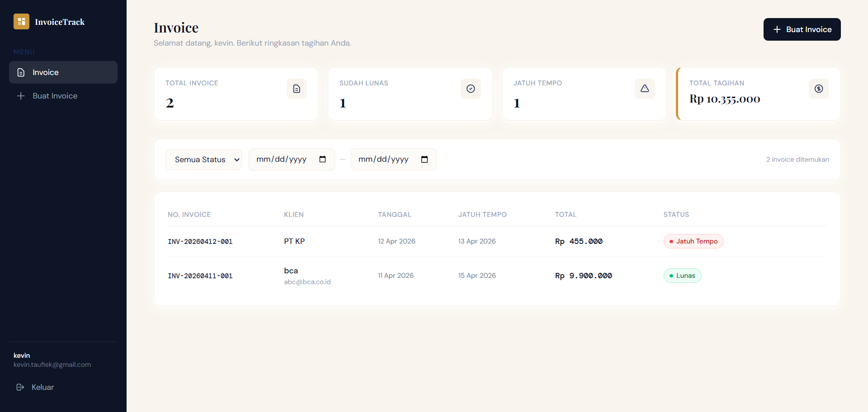Click the start date mm/dd/yyyy field

tap(292, 159)
